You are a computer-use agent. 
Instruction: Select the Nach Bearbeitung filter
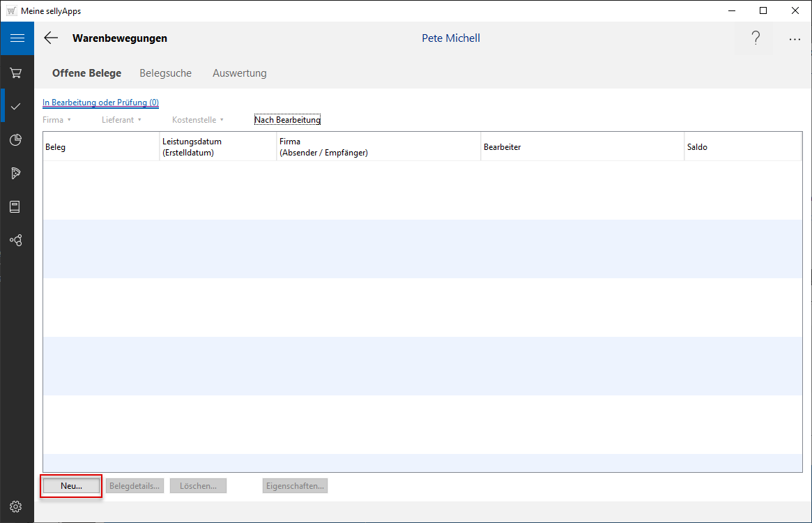tap(287, 120)
